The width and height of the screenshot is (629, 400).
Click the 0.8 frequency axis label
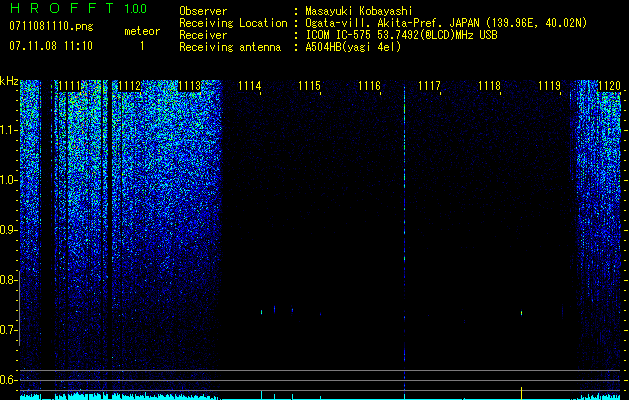coord(8,280)
